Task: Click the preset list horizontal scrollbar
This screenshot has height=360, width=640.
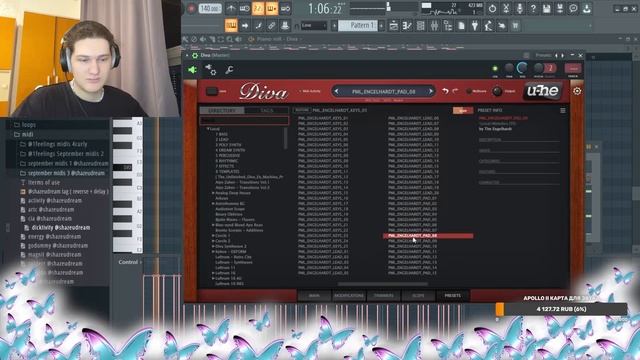Action: click(x=382, y=284)
